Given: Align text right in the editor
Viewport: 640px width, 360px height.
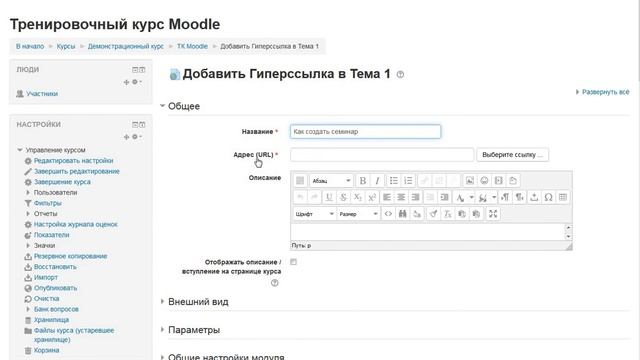Looking at the screenshot, I should click(415, 197).
